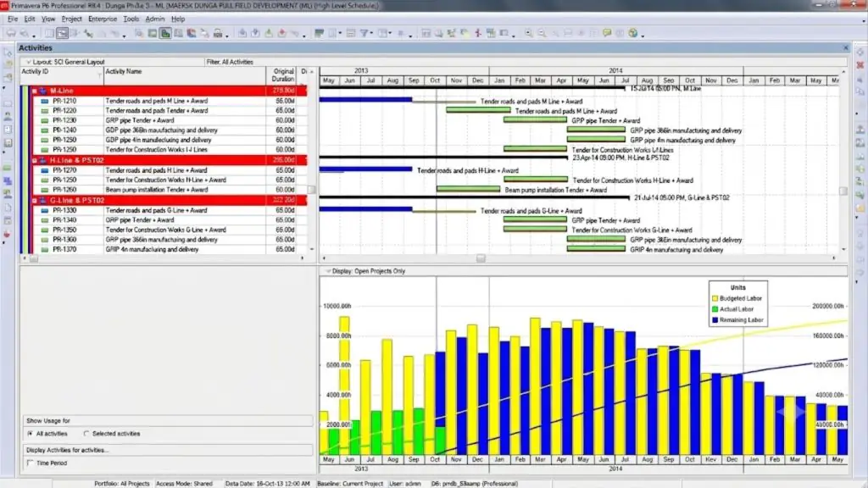
Task: Click the highlighted green Activity Usage Profile icon
Action: click(x=165, y=33)
